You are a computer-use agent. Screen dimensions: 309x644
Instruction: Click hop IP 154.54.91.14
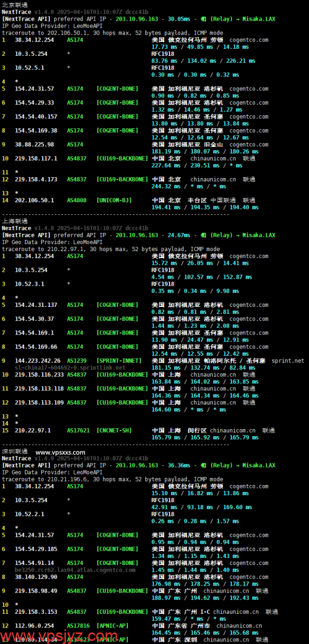[34, 563]
